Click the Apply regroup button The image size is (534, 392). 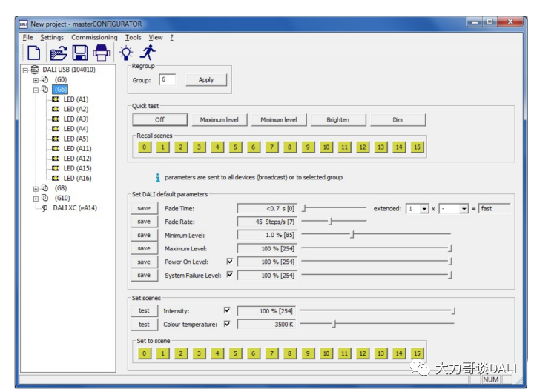point(206,79)
